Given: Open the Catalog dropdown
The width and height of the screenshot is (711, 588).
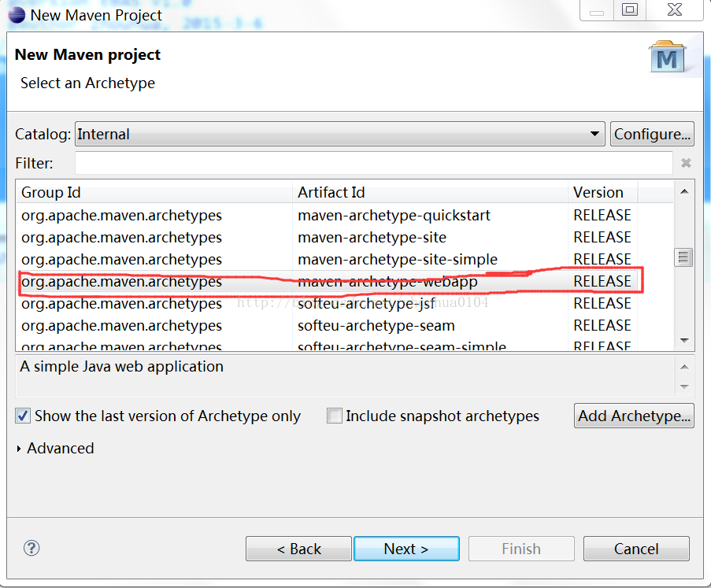Looking at the screenshot, I should (x=339, y=134).
